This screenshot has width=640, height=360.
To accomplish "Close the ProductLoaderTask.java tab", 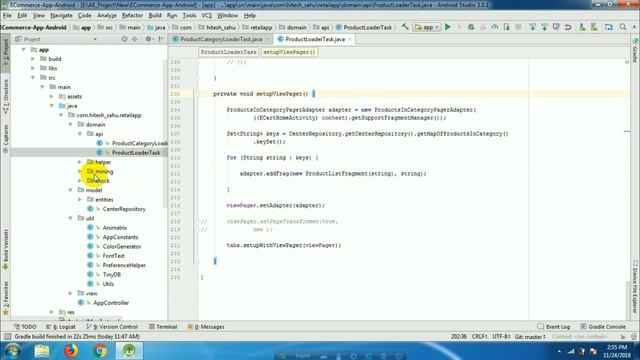I will click(350, 39).
